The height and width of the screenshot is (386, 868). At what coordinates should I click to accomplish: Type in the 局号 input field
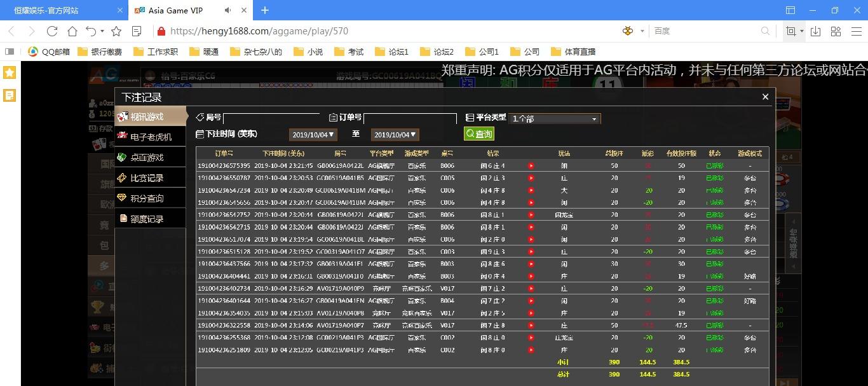tap(271, 118)
